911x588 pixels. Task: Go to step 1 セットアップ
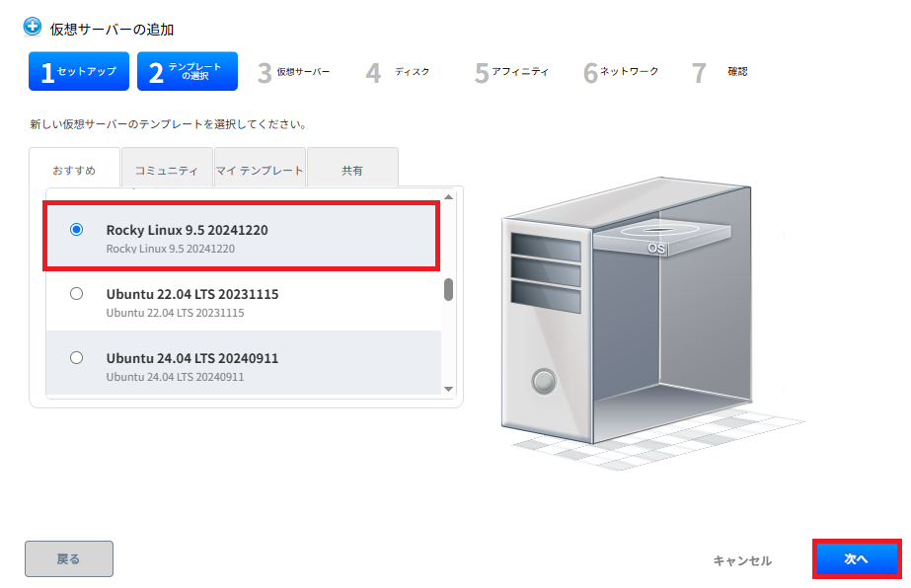79,71
